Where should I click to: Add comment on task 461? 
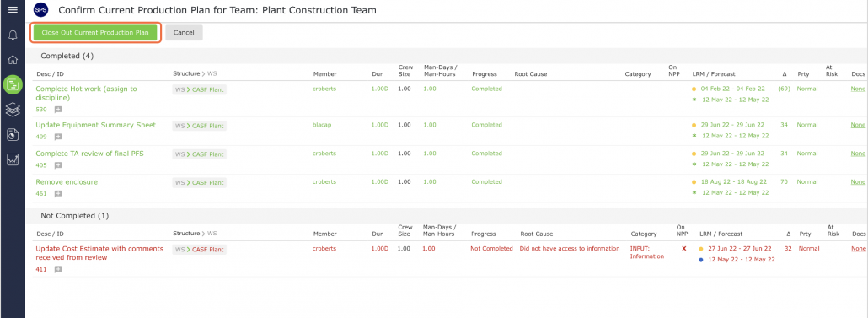pyautogui.click(x=58, y=194)
